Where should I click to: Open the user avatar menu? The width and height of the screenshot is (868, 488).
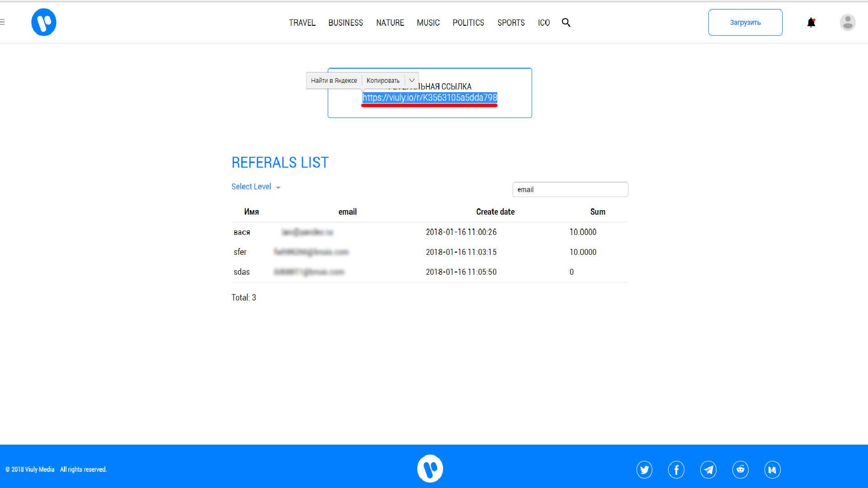[848, 23]
